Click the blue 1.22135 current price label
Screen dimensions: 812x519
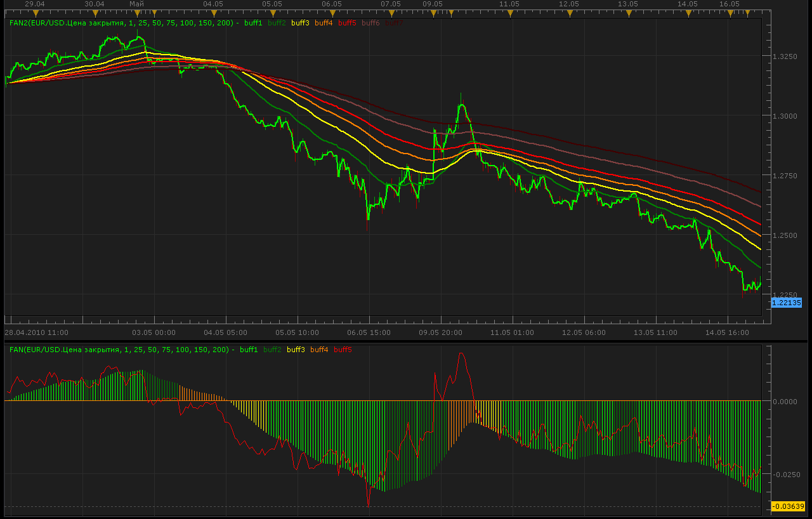[x=787, y=303]
